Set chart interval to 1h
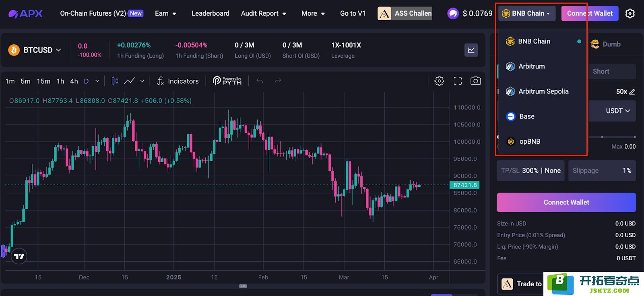Screen dimensions: 644x296 click(60, 81)
